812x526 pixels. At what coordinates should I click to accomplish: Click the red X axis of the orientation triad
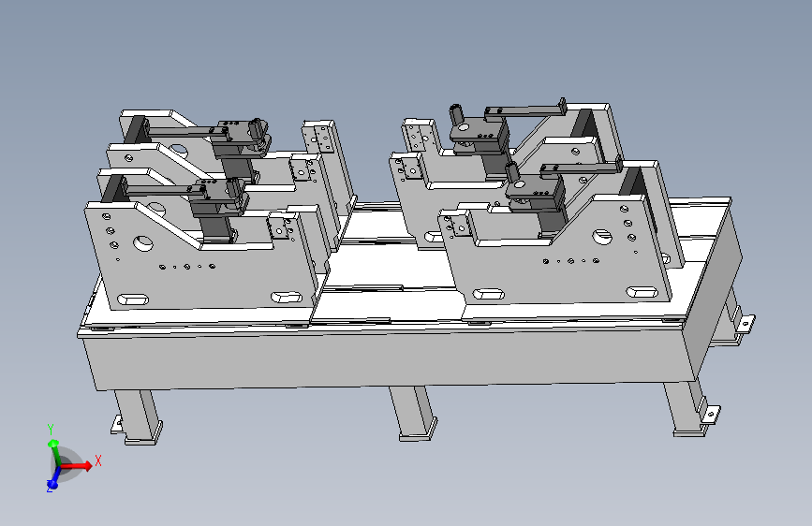[78, 465]
